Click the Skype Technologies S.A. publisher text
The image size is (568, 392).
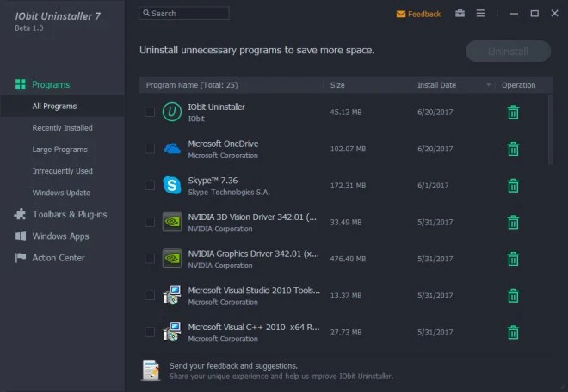(229, 193)
